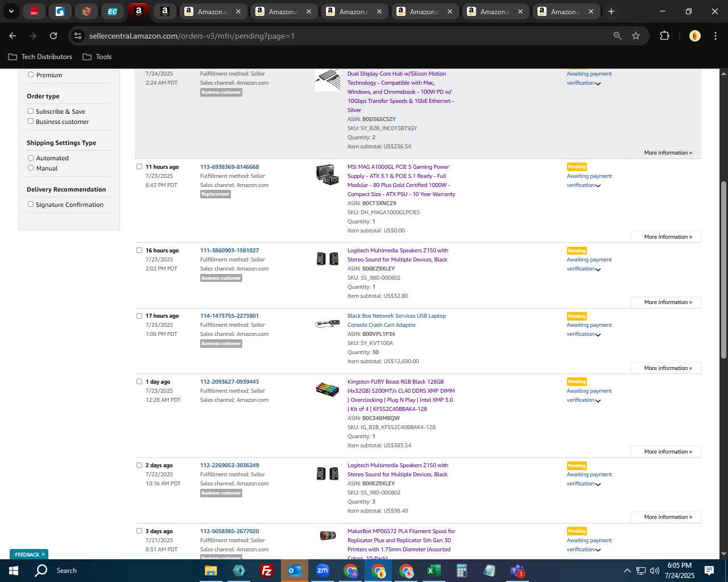Switch to the pinned red D&H tab
Screen dimensions: 728x582
[x=34, y=11]
